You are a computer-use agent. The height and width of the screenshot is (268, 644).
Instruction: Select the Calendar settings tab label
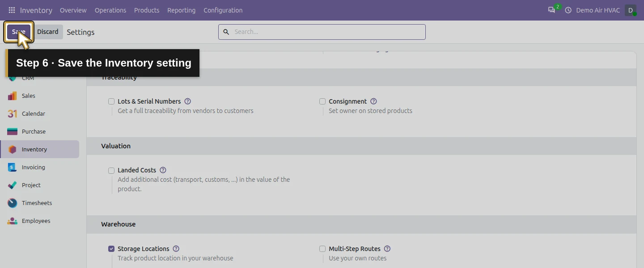34,114
